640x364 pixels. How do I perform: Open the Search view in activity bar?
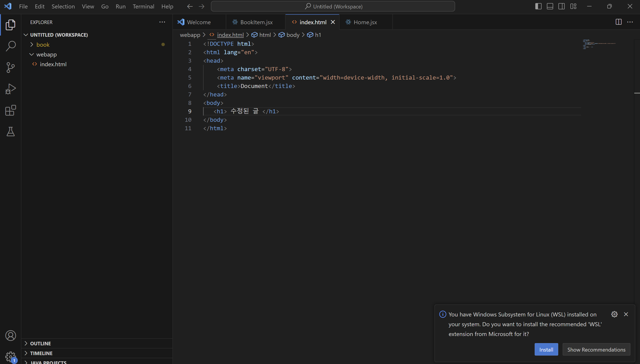10,46
